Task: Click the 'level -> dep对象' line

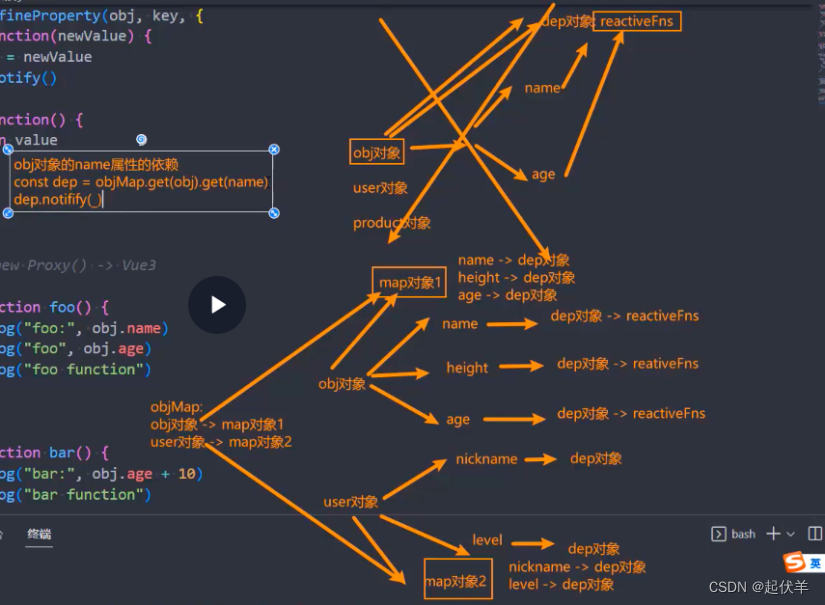Action: coord(561,584)
